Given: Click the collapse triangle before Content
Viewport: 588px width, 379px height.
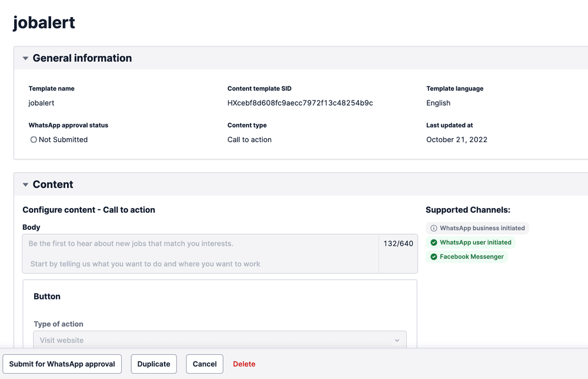Looking at the screenshot, I should coord(25,184).
